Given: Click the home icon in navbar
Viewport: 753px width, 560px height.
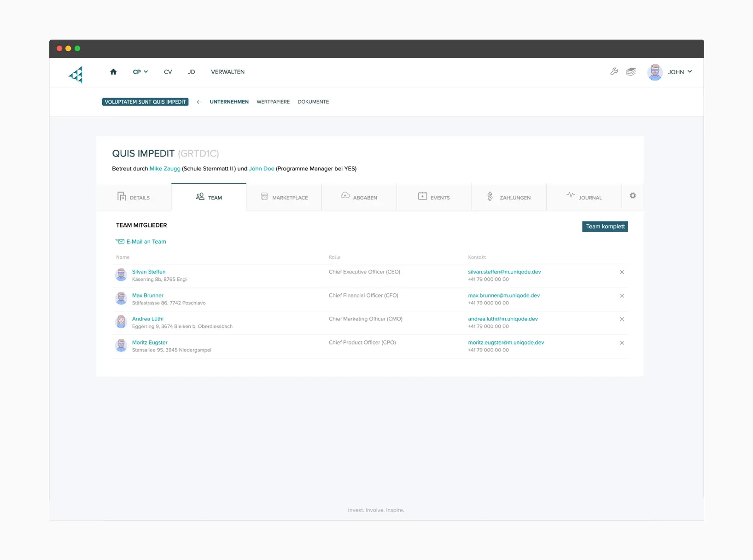Looking at the screenshot, I should 113,72.
